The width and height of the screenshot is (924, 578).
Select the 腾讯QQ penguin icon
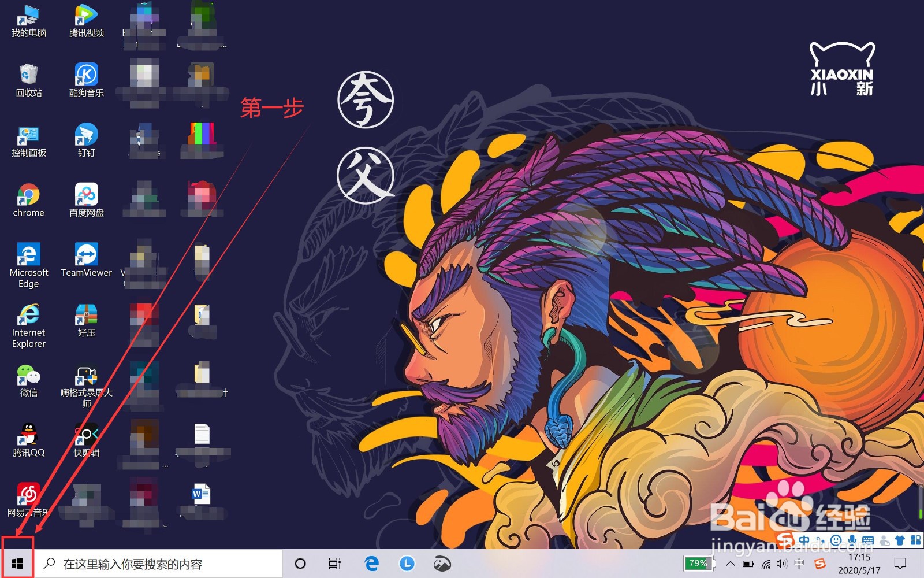[x=28, y=440]
